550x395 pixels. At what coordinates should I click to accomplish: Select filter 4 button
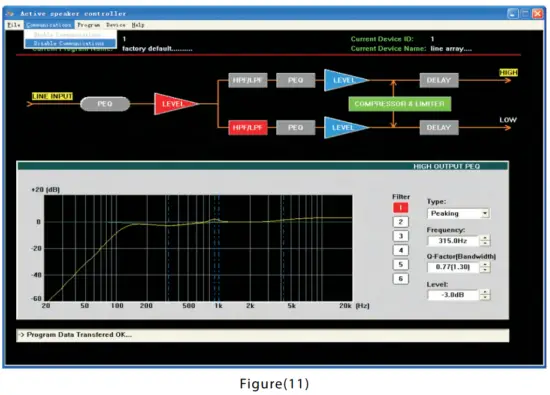pos(401,250)
